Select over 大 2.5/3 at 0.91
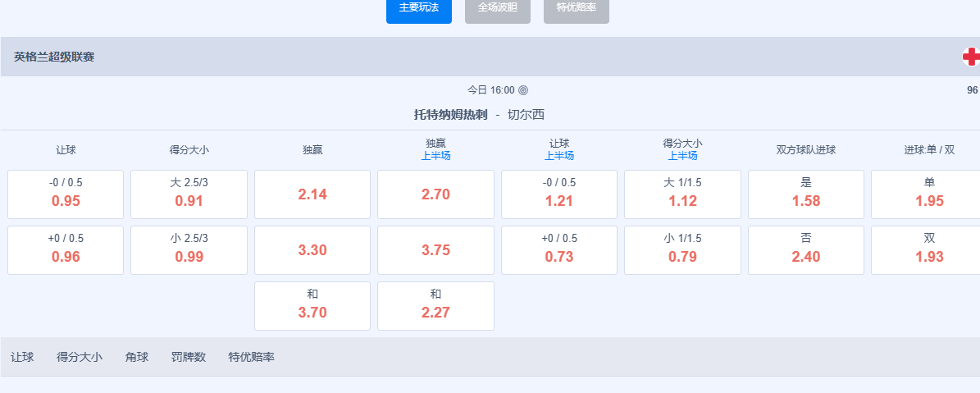This screenshot has width=980, height=393. click(x=189, y=194)
